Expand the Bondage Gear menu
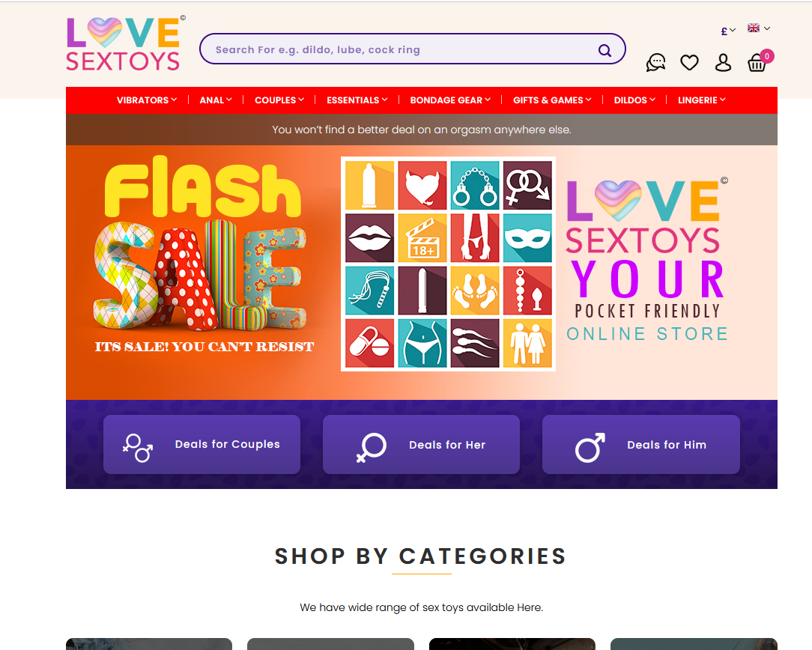 pyautogui.click(x=450, y=100)
